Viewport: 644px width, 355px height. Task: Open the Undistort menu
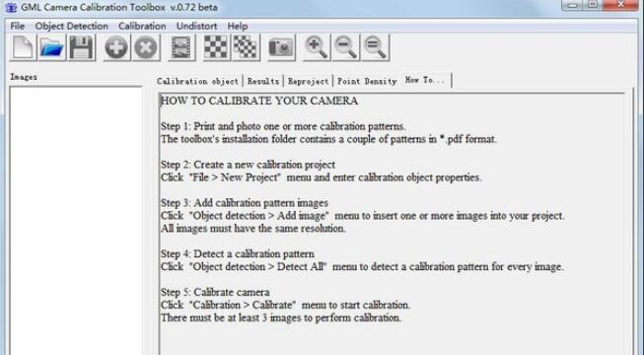click(x=196, y=26)
